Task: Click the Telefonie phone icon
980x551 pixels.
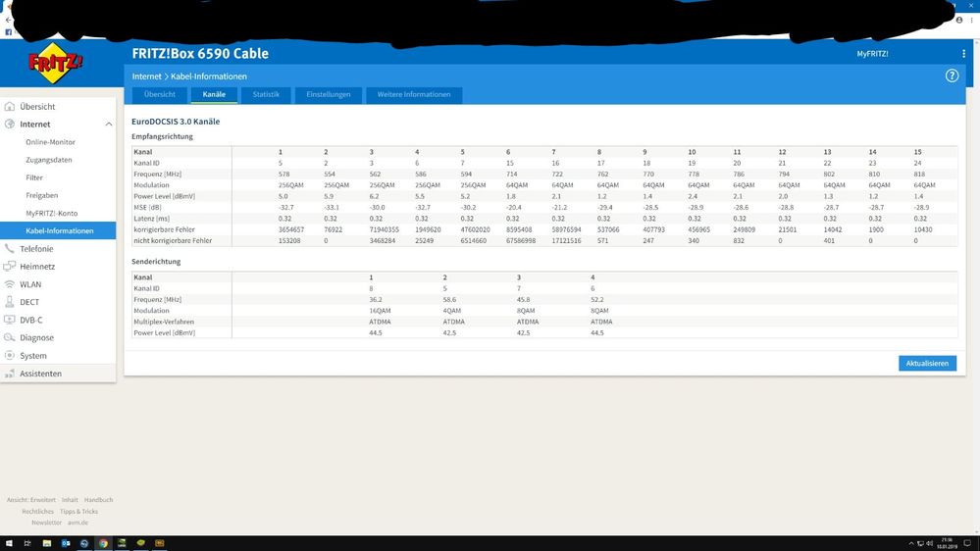Action: 10,248
